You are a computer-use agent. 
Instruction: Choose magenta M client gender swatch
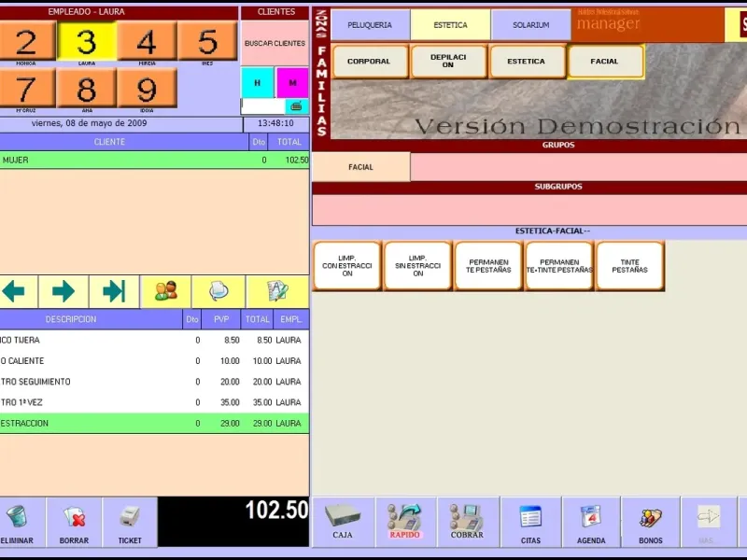292,83
